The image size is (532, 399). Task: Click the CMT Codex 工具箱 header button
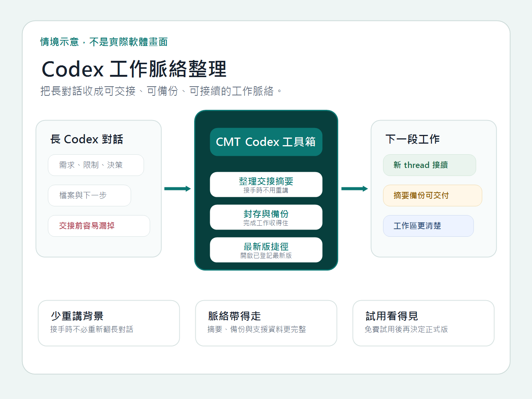click(266, 142)
